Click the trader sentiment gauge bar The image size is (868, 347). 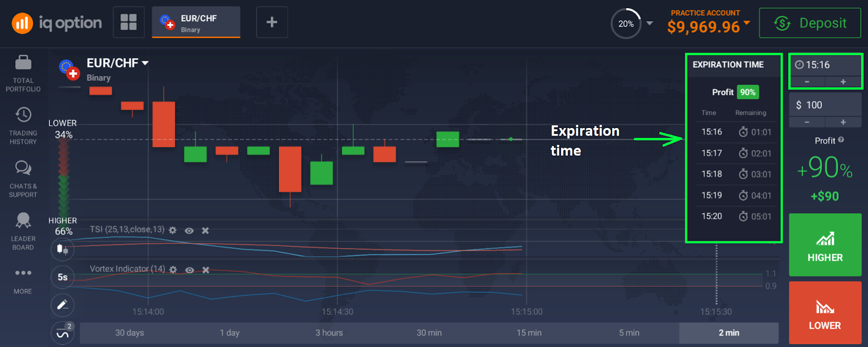[63, 178]
